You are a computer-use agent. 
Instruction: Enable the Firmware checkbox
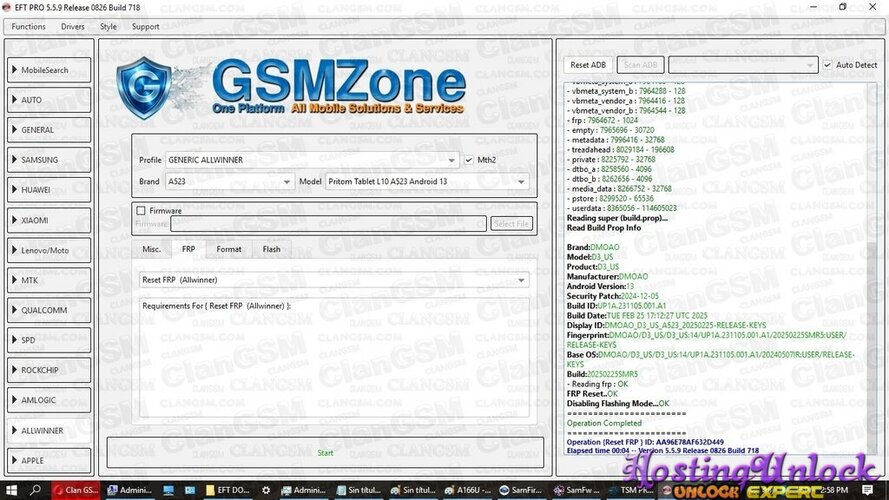coord(141,211)
